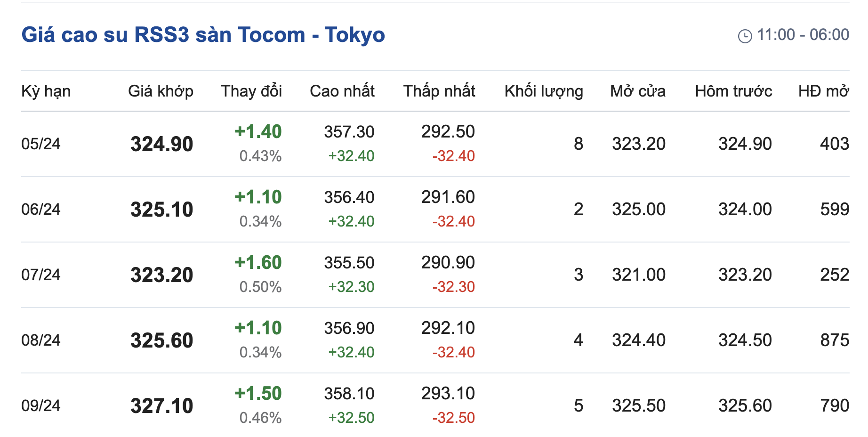Select the 05/24 contract row
Viewport: 868px width, 437px height.
[x=41, y=144]
